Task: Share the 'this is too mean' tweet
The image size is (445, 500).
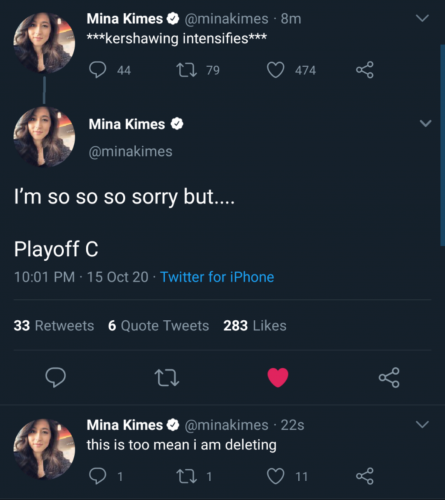Action: 365,476
